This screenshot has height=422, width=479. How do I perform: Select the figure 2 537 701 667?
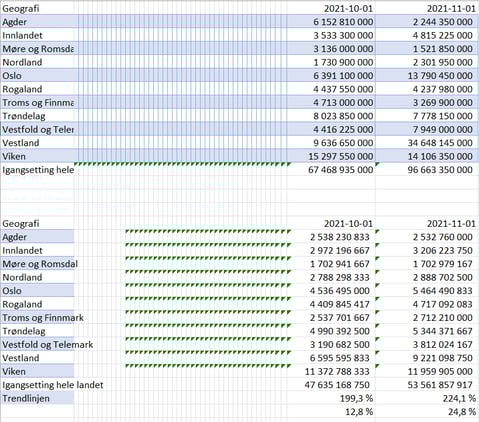[340, 318]
